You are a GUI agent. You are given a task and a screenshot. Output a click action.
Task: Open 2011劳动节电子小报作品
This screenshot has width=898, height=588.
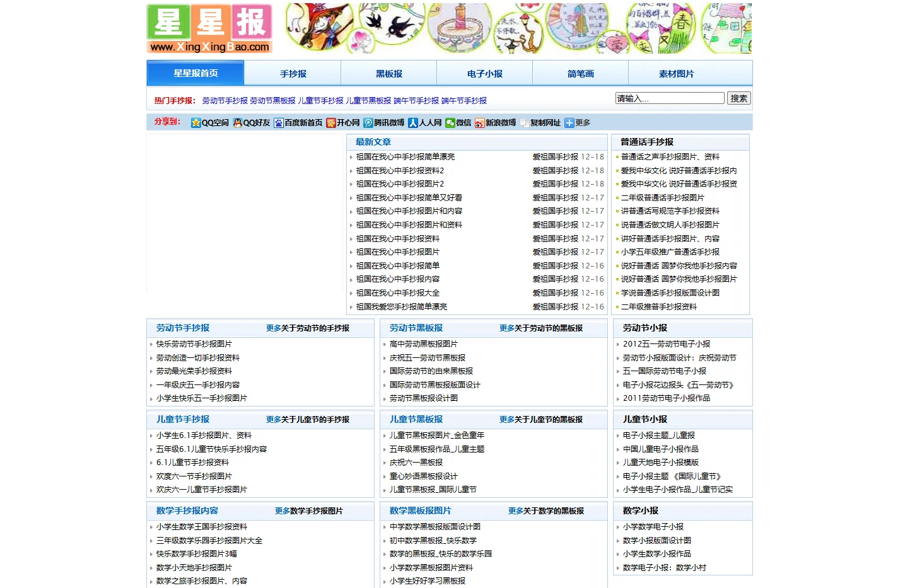pyautogui.click(x=667, y=398)
